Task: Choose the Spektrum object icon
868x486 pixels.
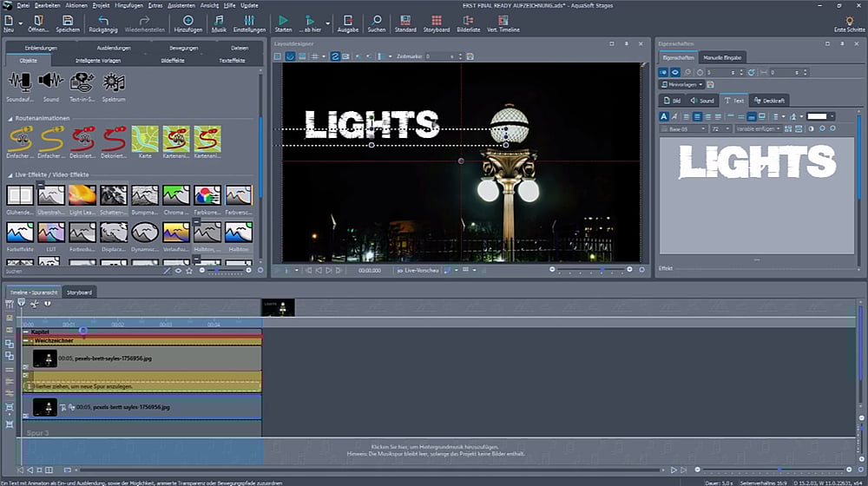Action: (x=114, y=82)
